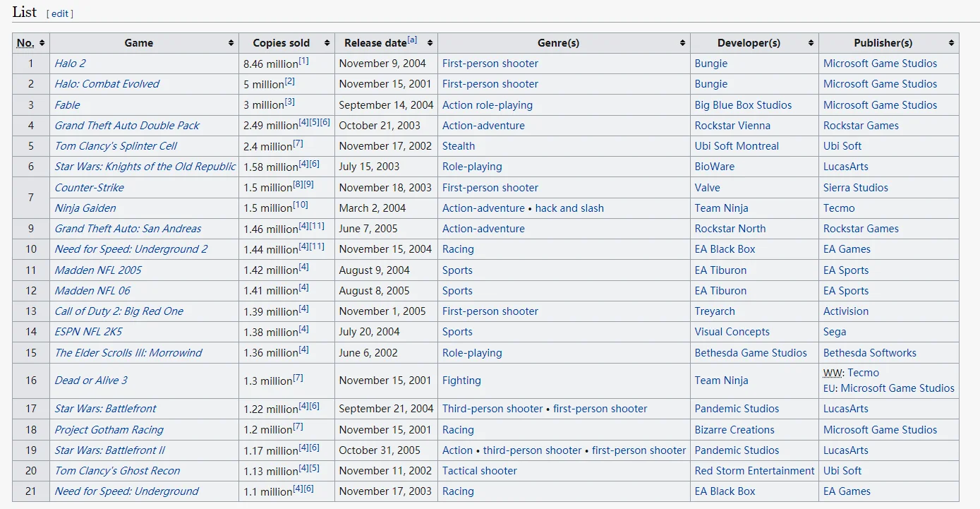Open Madden NFL 2005 link
The width and height of the screenshot is (980, 509).
click(x=98, y=270)
